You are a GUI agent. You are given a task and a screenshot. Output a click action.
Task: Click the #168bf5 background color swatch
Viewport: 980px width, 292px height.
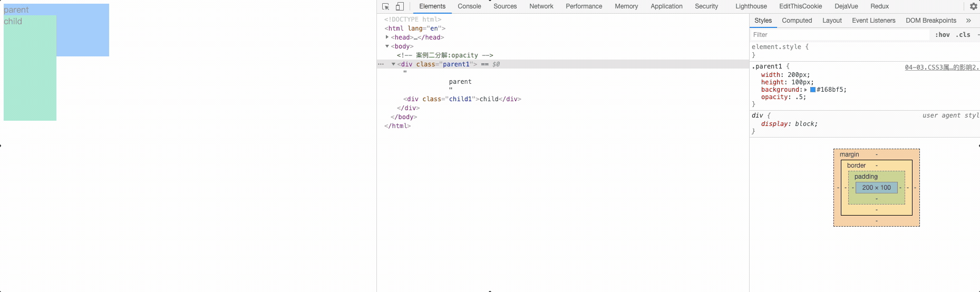pos(813,90)
